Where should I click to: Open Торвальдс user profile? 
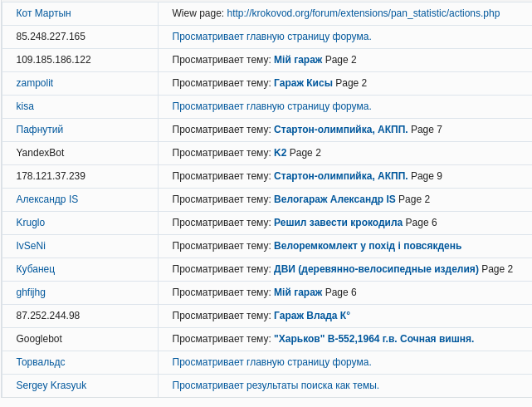pyautogui.click(x=40, y=362)
